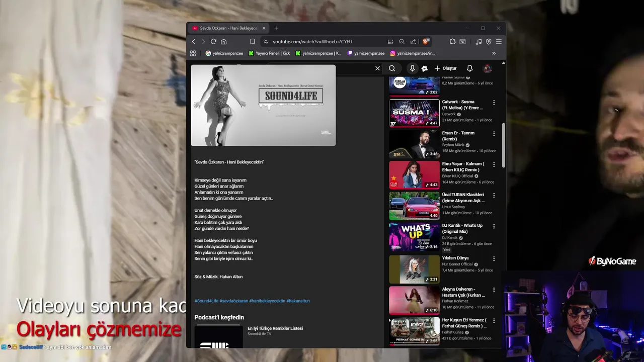Start voice search with microphone

click(412, 68)
